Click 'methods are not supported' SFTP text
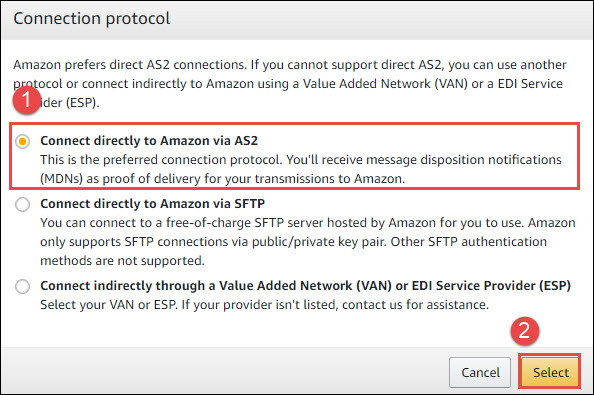Screen dimensions: 594x395 pyautogui.click(x=122, y=261)
